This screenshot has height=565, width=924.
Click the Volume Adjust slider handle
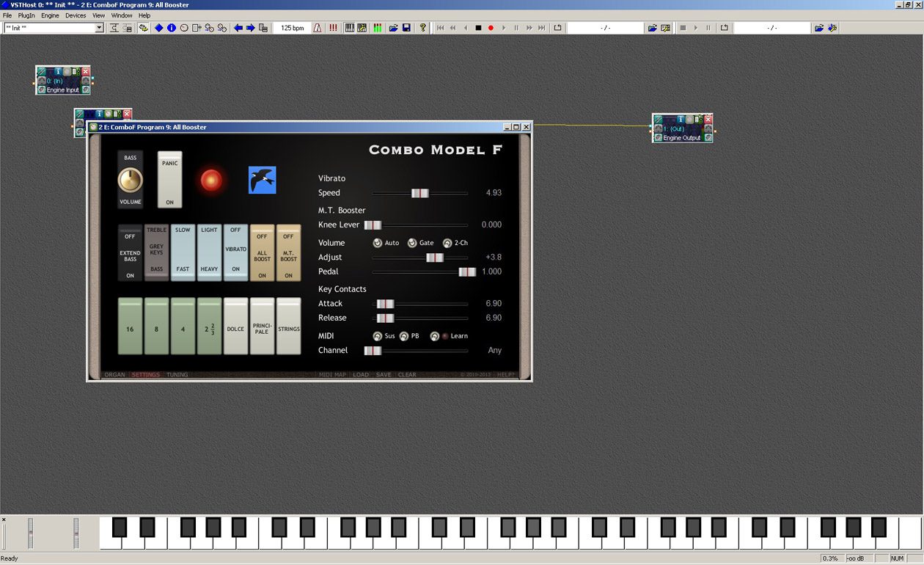click(435, 258)
